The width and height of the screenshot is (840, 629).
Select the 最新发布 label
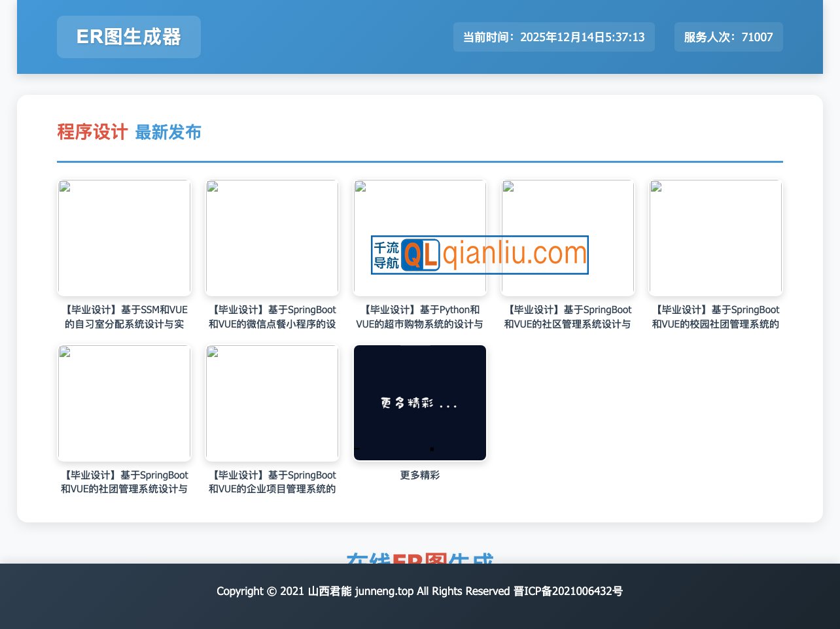pos(167,133)
